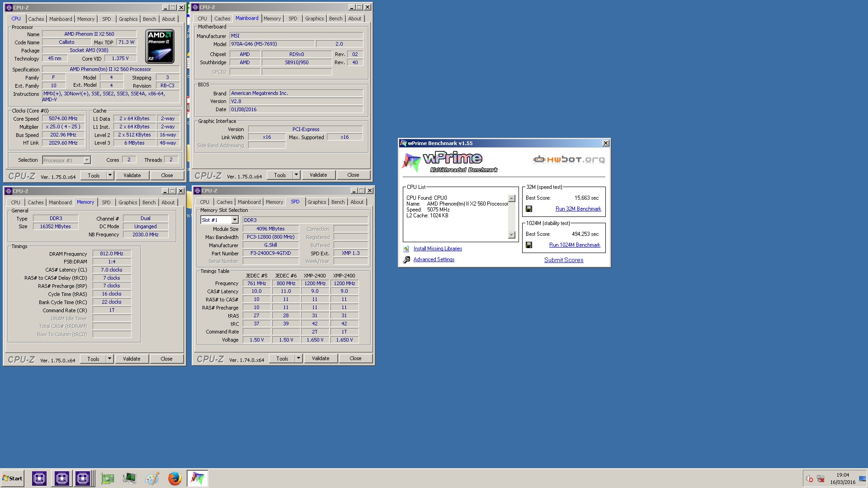868x488 pixels.
Task: Switch to Caches tab in CPU window
Action: pos(36,19)
